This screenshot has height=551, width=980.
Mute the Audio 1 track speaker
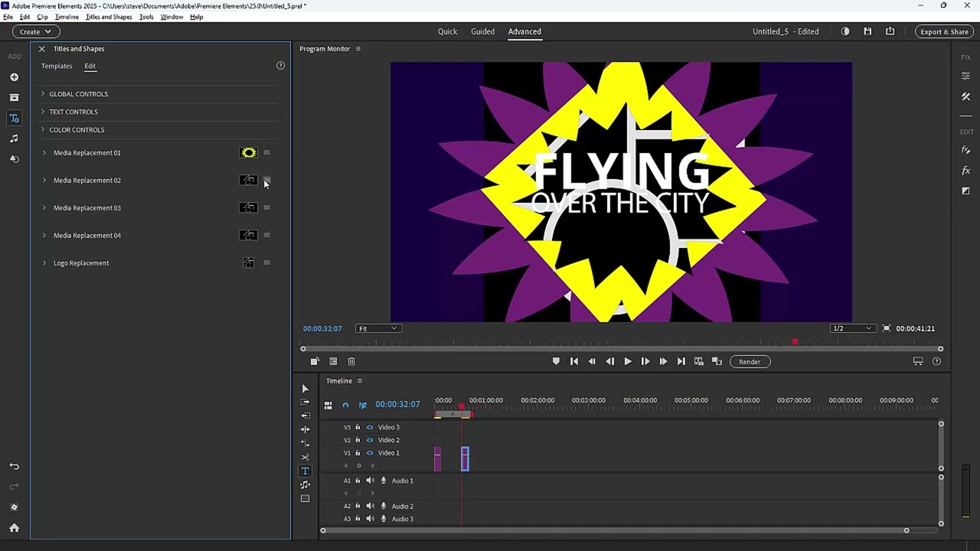point(370,481)
